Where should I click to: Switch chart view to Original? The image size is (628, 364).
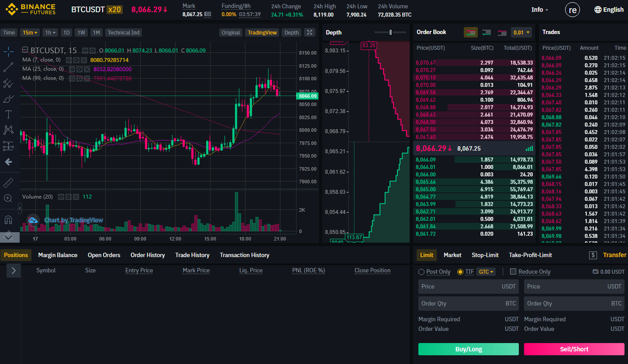[231, 32]
